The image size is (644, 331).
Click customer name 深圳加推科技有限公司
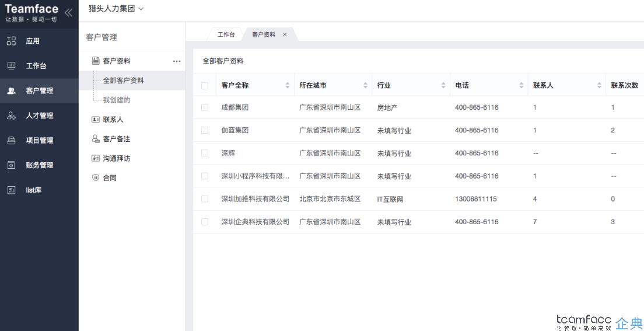pyautogui.click(x=256, y=199)
